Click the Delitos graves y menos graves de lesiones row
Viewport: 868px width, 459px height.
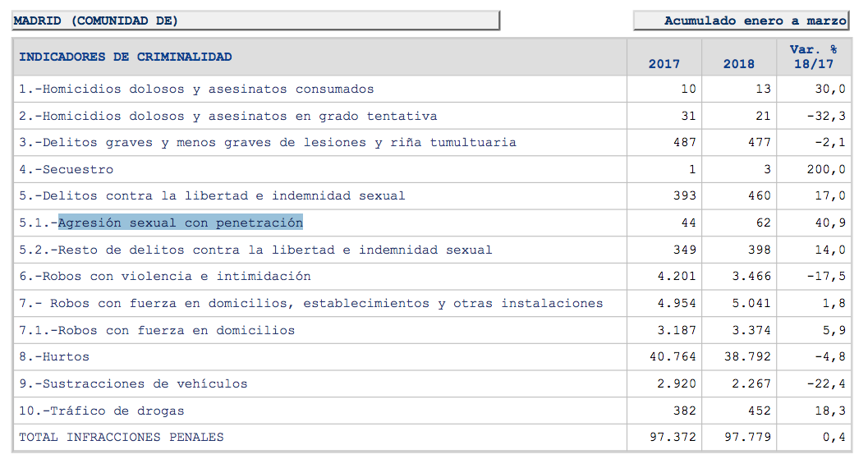pyautogui.click(x=268, y=143)
